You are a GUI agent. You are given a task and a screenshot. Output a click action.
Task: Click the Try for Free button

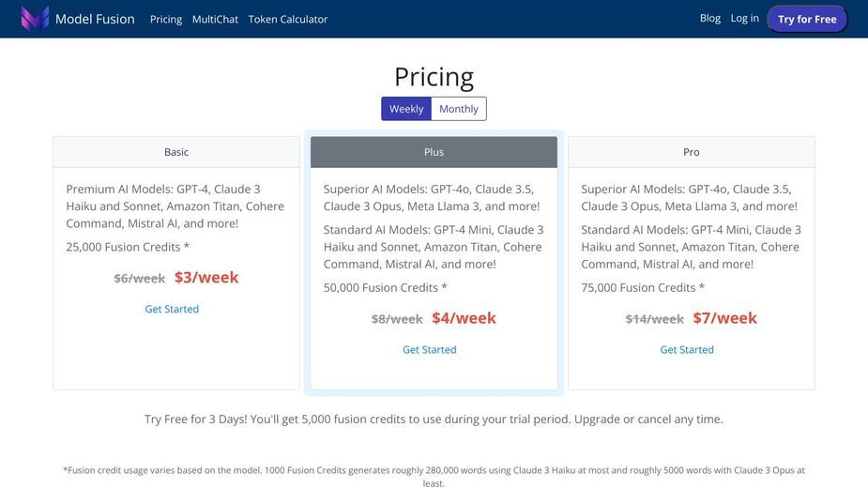[807, 19]
